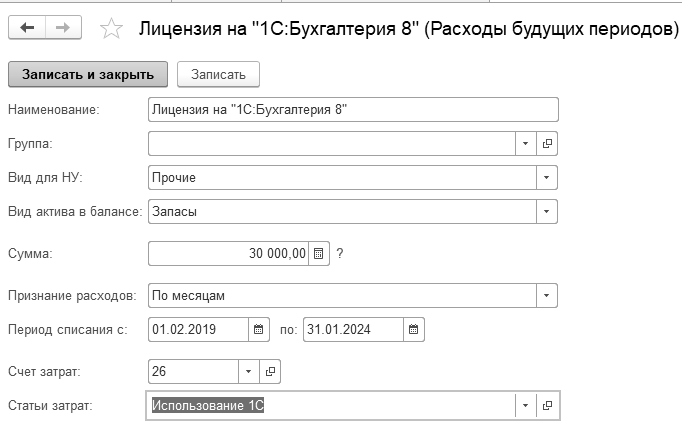
Task: Add the form to favorites with the star
Action: [111, 28]
